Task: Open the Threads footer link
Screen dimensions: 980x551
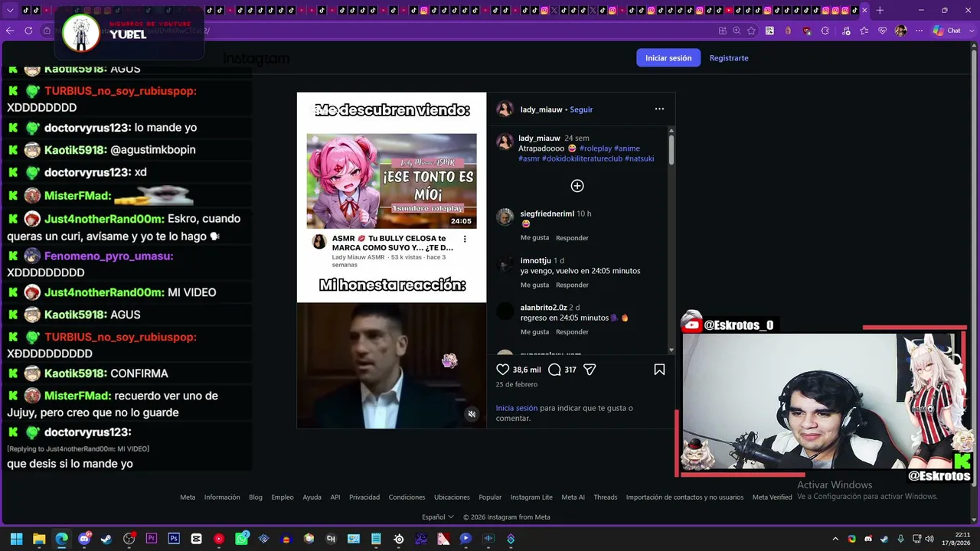Action: (606, 497)
